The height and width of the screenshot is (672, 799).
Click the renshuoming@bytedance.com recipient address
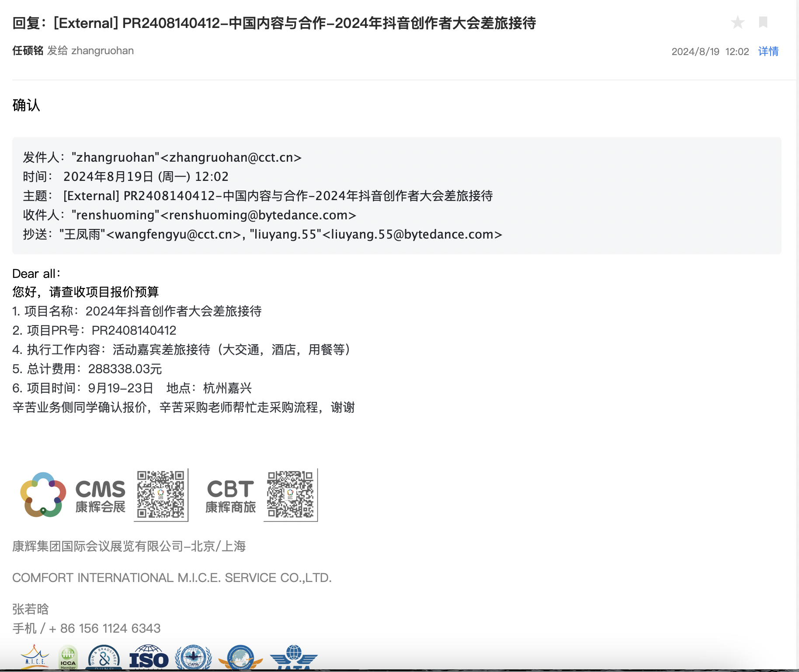point(262,215)
